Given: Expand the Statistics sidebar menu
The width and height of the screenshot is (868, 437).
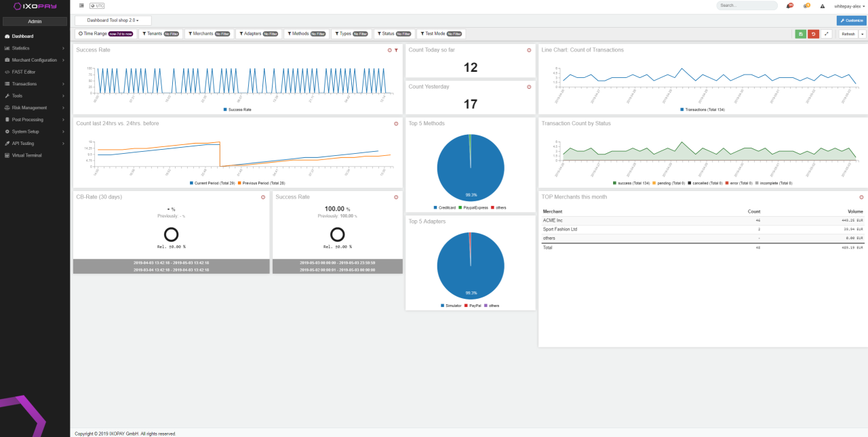Looking at the screenshot, I should tap(35, 48).
